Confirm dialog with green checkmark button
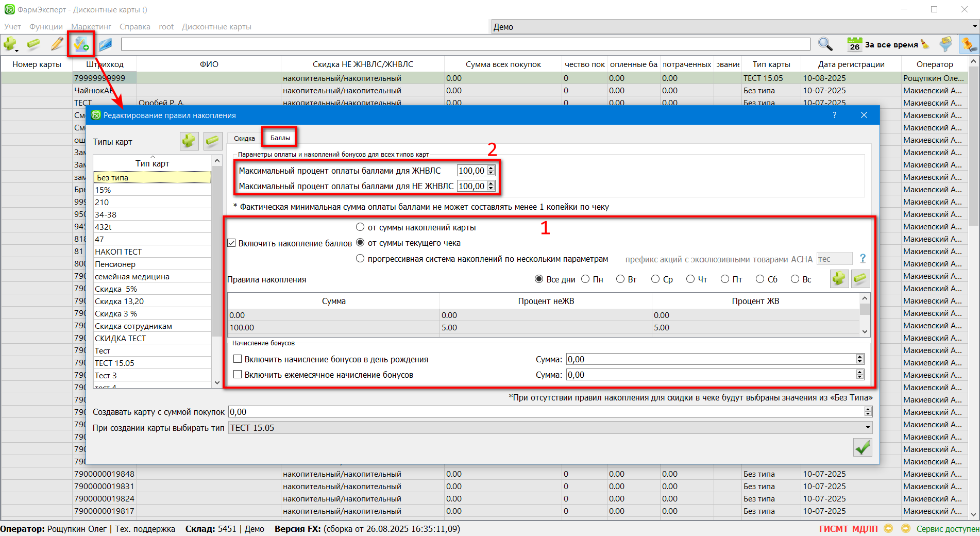This screenshot has width=980, height=536. point(862,447)
